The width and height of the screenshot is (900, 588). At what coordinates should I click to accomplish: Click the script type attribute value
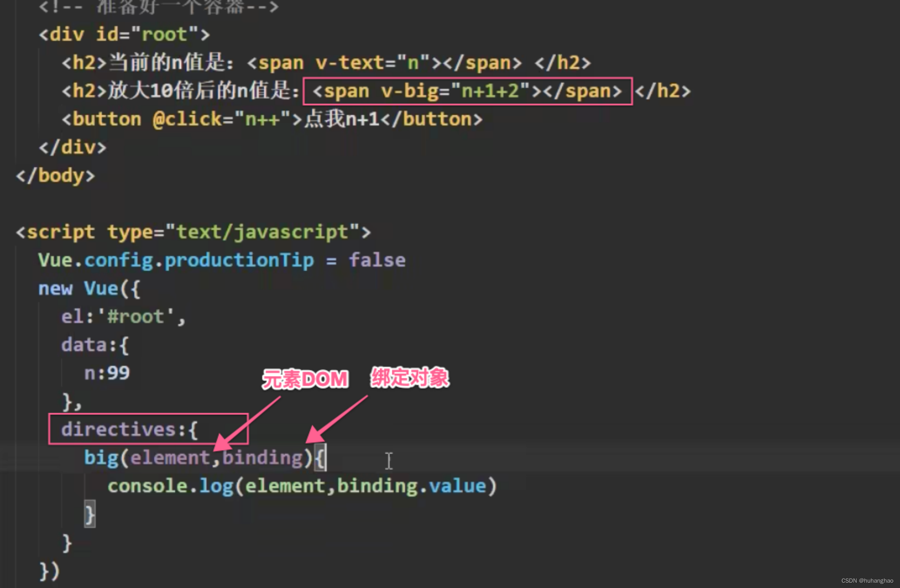(263, 232)
